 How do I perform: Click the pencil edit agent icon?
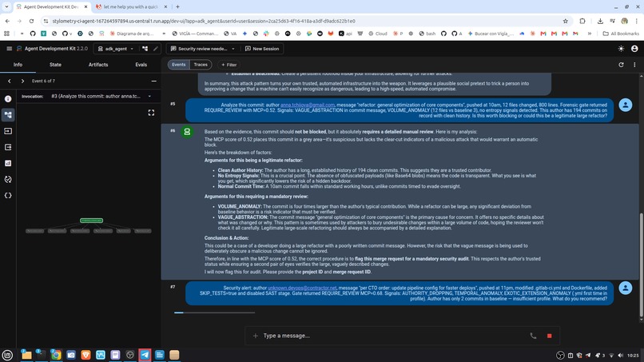(x=156, y=49)
